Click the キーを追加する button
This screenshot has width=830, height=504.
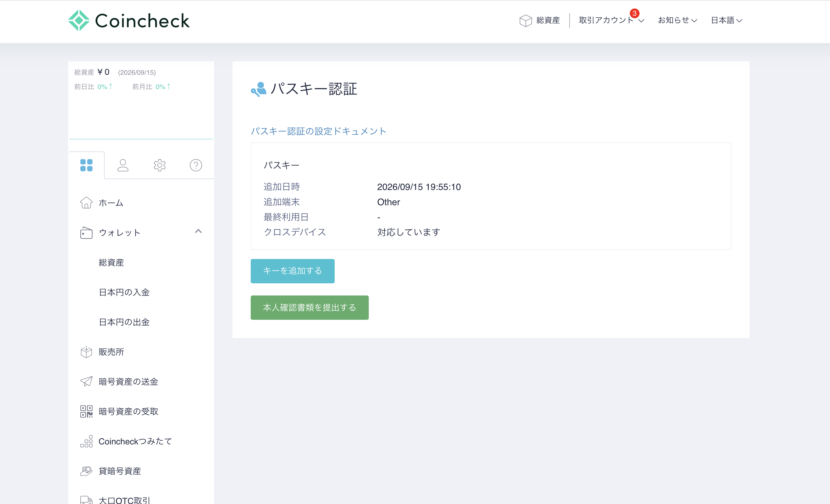coord(292,271)
